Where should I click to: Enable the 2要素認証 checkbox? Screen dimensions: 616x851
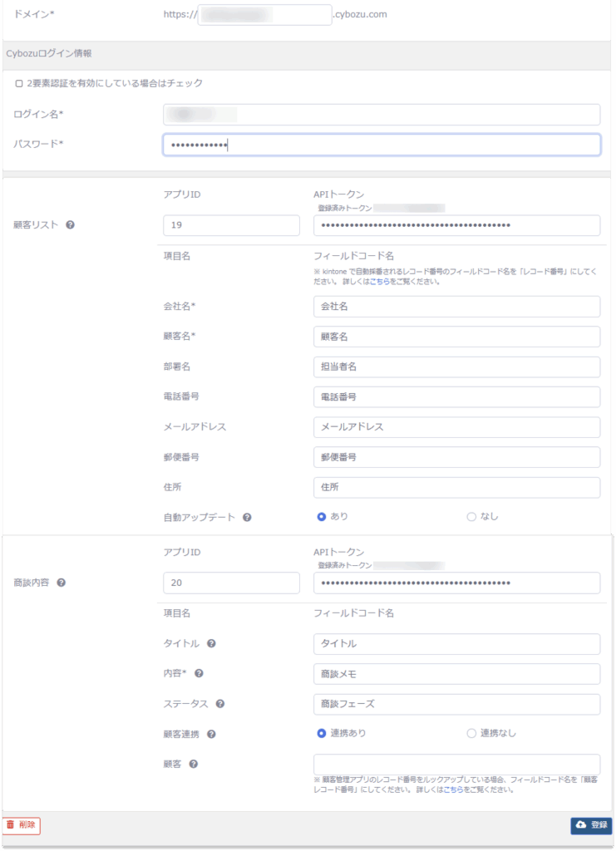(19, 83)
